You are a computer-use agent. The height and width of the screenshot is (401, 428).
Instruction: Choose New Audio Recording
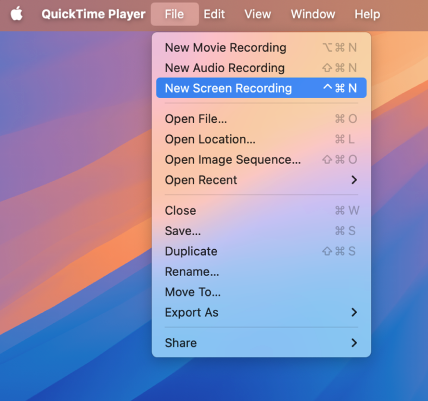[261, 68]
